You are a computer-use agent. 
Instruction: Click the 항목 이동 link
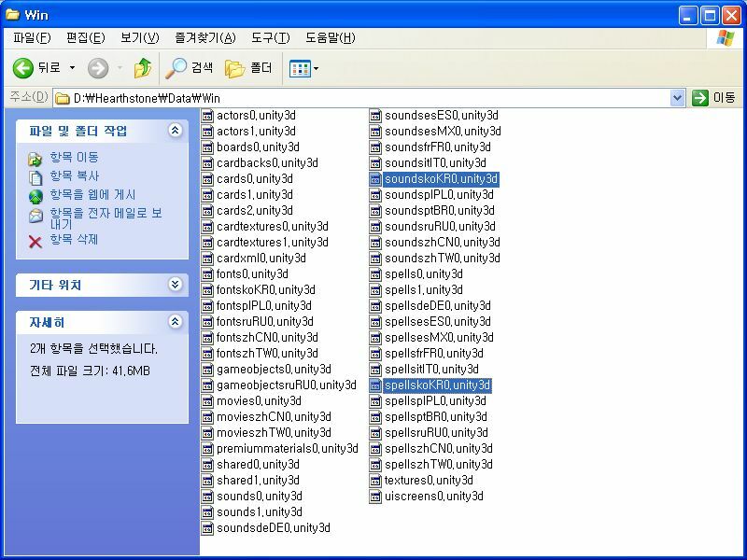[x=74, y=157]
